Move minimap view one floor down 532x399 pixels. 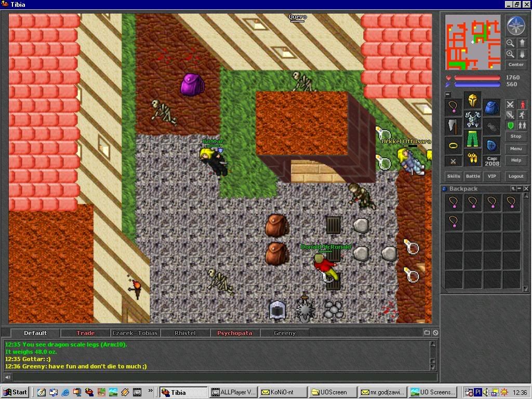tap(522, 54)
